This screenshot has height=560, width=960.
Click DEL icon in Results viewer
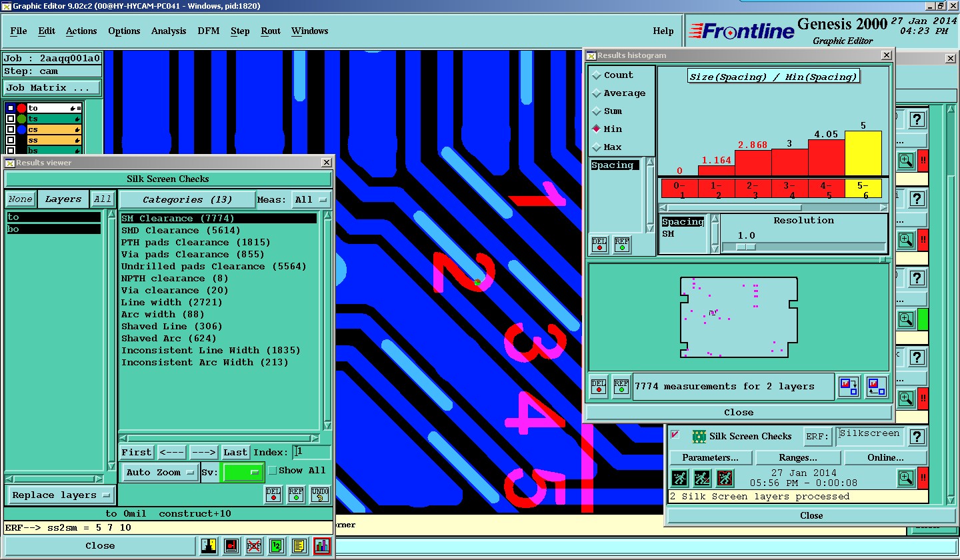(273, 495)
